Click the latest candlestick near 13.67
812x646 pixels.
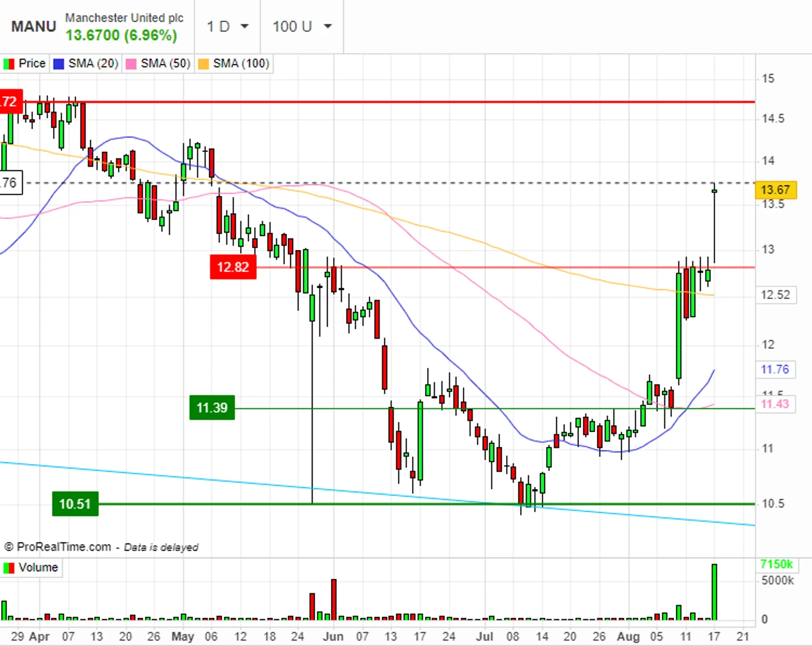click(714, 191)
